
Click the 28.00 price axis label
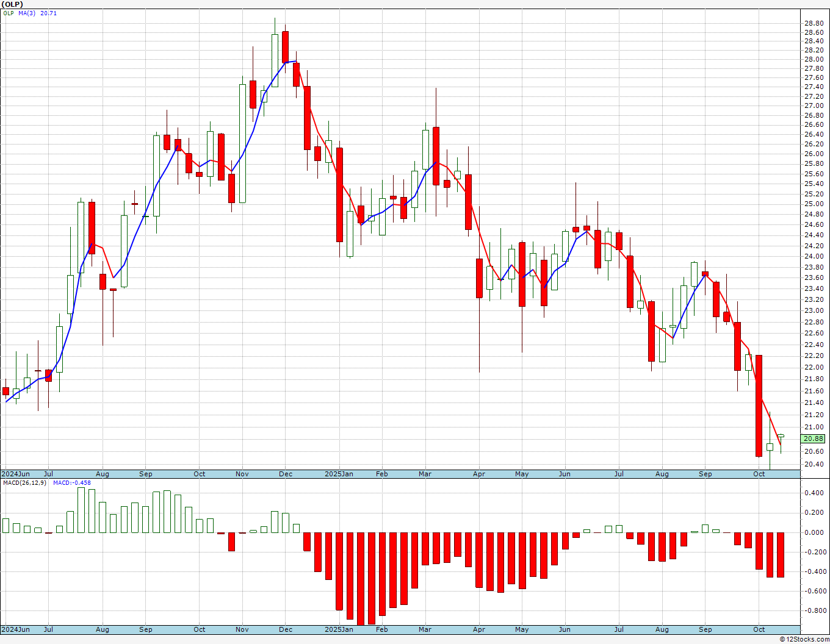coord(813,59)
